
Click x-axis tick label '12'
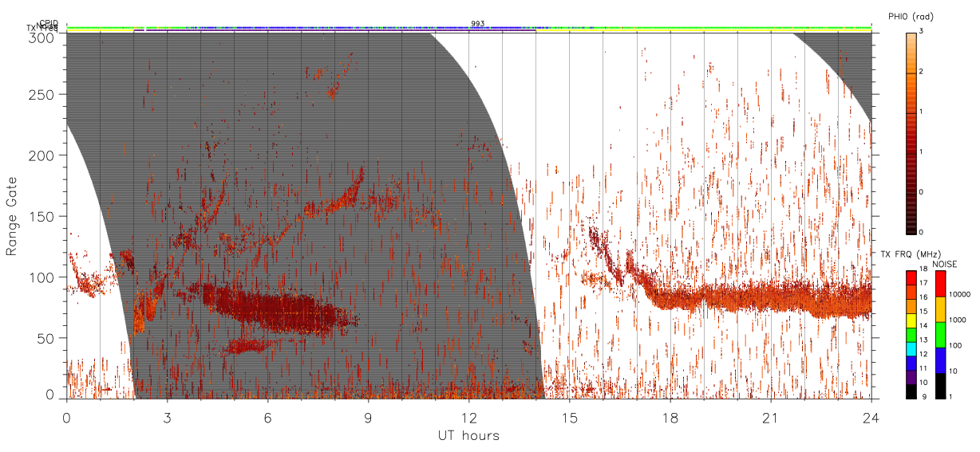(x=469, y=418)
